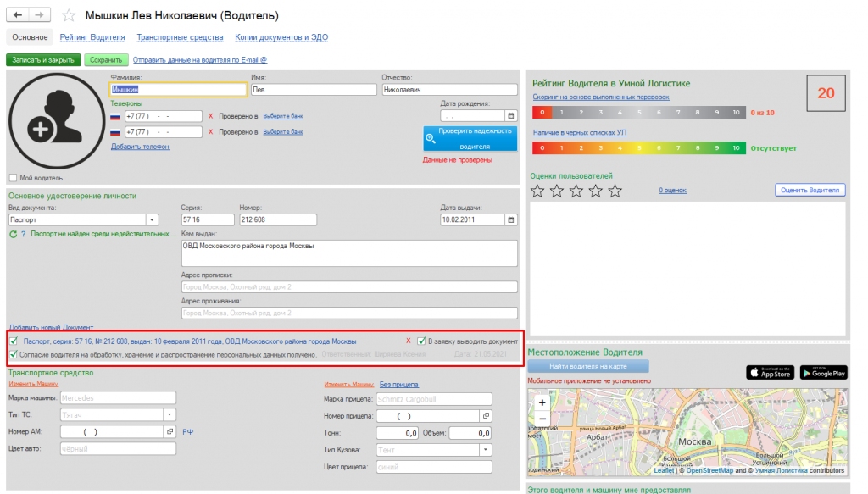
Task: Click the blacklist color scale bar at 10
Action: point(736,147)
